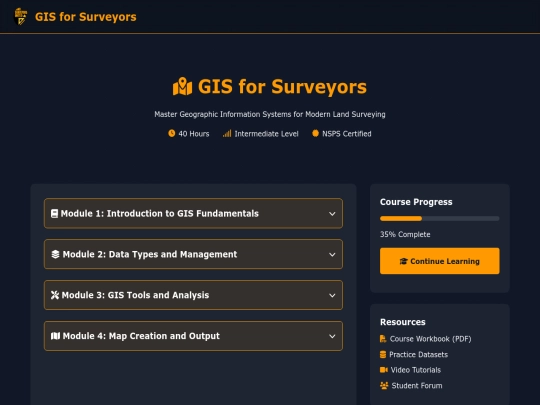540x405 pixels.
Task: Click the folded map icon on Module 4
Action: click(55, 336)
